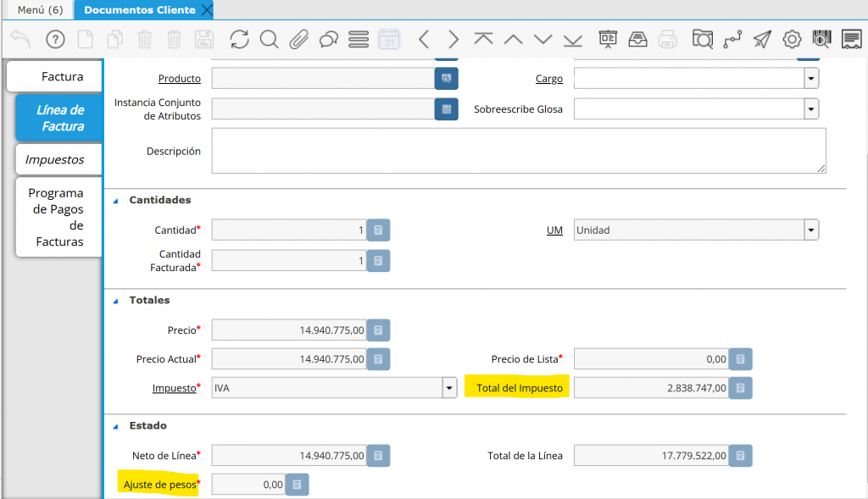Open calculator next to Total del Impuesto

(x=740, y=388)
